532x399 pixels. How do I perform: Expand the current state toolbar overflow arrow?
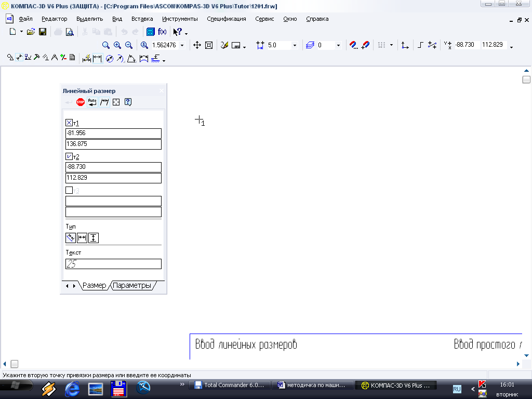511,47
